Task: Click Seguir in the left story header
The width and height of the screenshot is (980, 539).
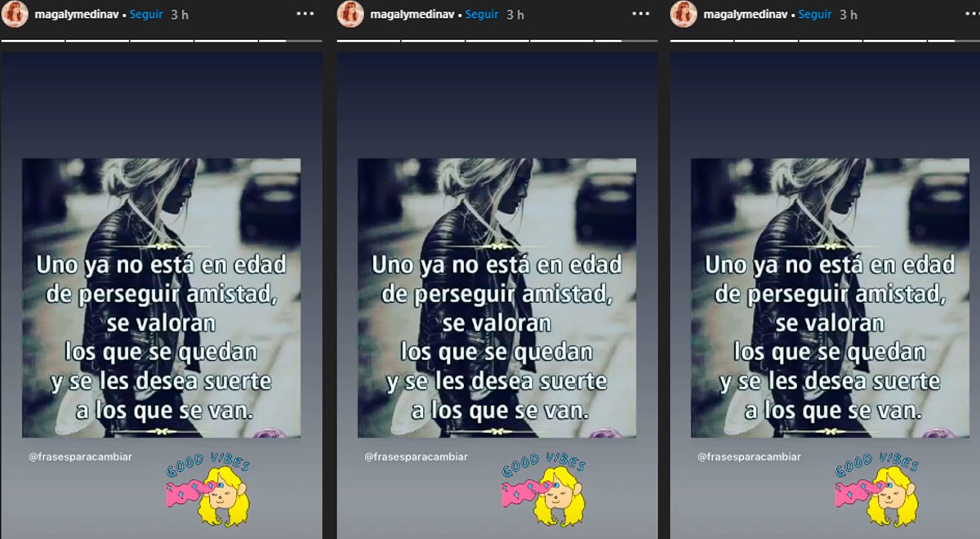Action: [x=146, y=15]
